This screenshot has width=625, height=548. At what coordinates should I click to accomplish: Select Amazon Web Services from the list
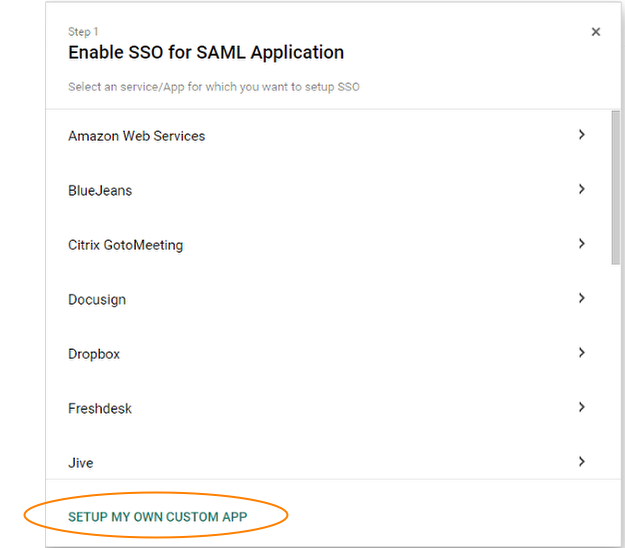(136, 136)
